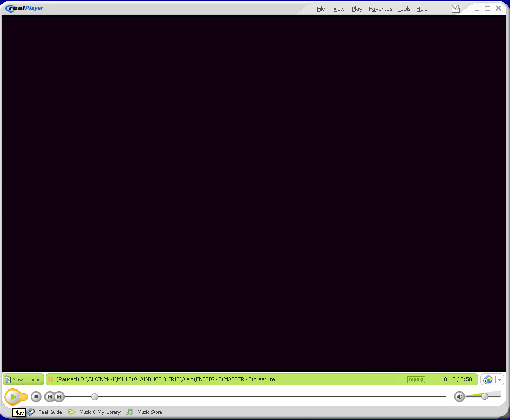Click inside the black video display area
Image resolution: width=510 pixels, height=420 pixels.
[x=253, y=193]
